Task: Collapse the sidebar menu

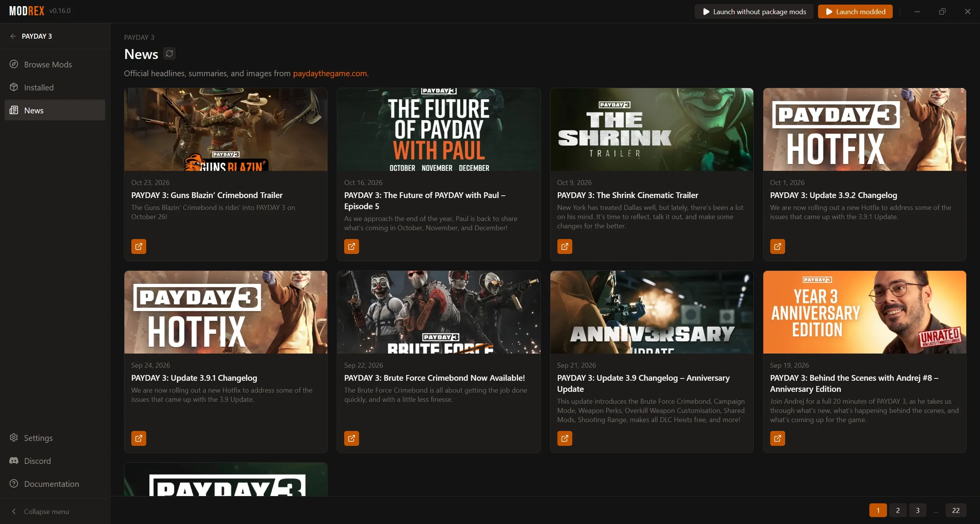Action: [x=55, y=511]
